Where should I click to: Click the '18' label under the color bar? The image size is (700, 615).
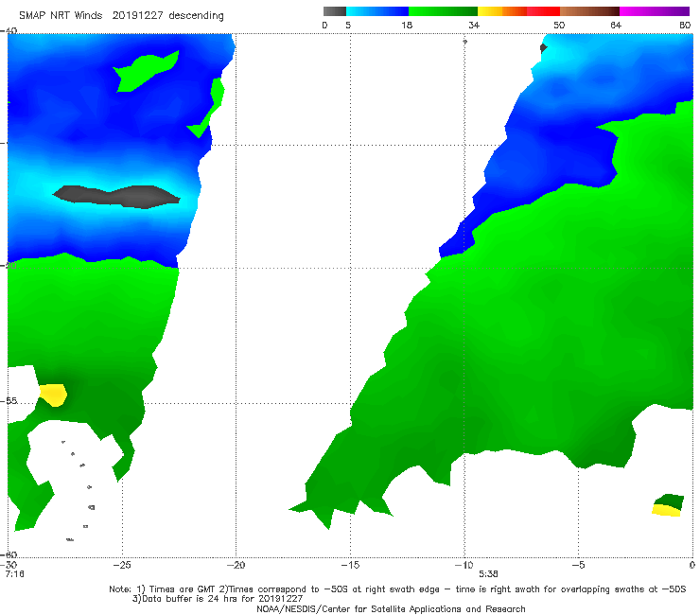[407, 25]
